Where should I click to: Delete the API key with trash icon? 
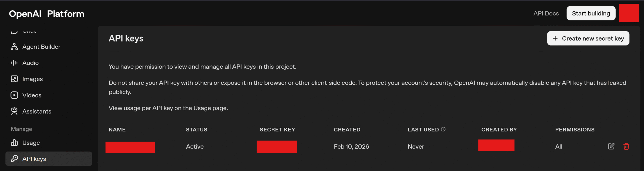tap(626, 146)
